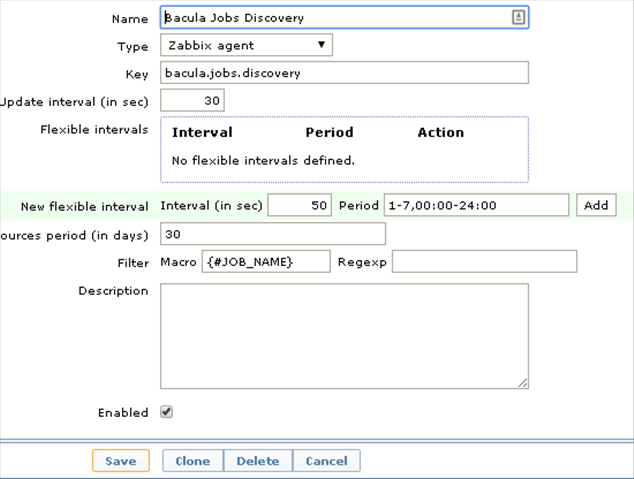Click the Filter Macro field {#JOB_NAME}
The width and height of the screenshot is (634, 479).
(x=266, y=262)
